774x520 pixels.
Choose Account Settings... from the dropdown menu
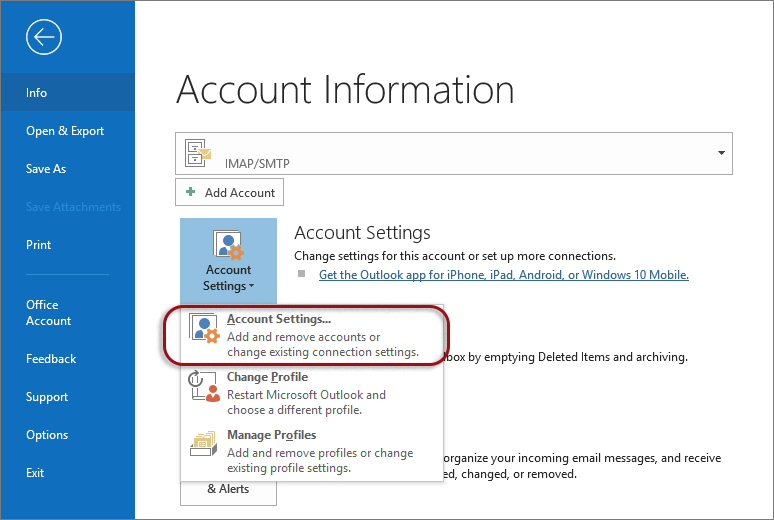(x=312, y=335)
